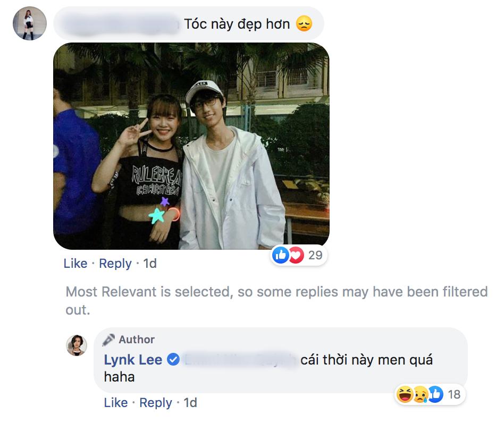The image size is (504, 423).
Task: Open the 1d timestamp under the photo comment
Action: coord(150,264)
